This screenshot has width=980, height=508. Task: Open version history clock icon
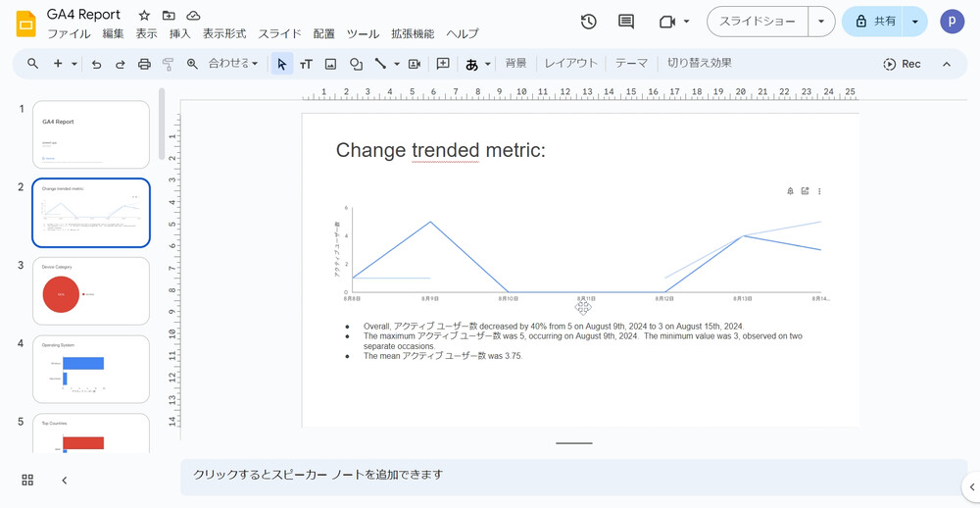pyautogui.click(x=588, y=22)
